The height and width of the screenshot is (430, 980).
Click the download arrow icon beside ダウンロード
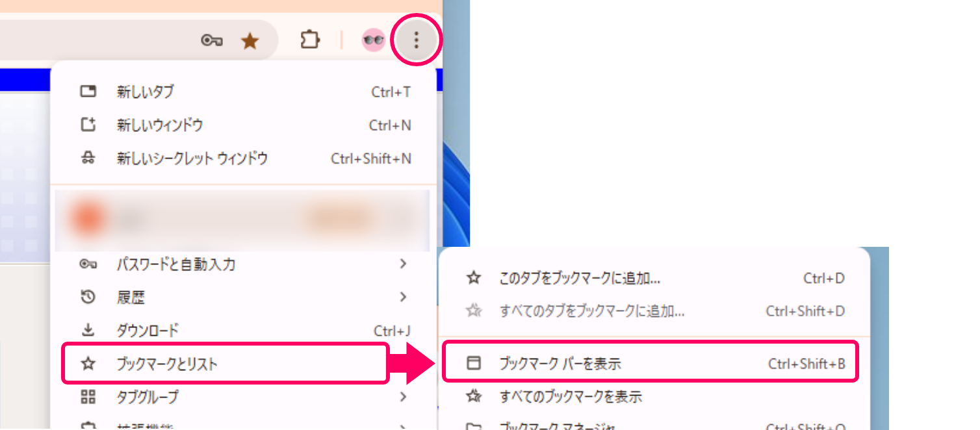pyautogui.click(x=88, y=331)
